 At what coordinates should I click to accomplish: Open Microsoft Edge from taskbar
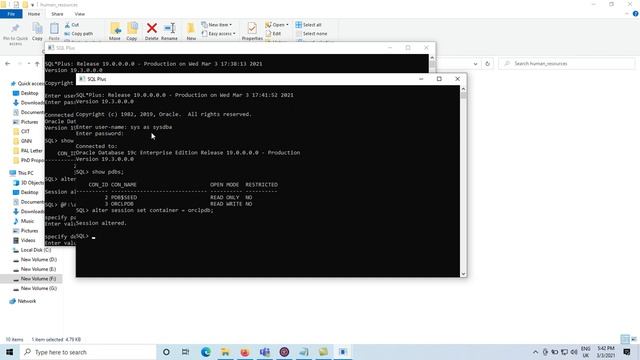click(x=205, y=352)
